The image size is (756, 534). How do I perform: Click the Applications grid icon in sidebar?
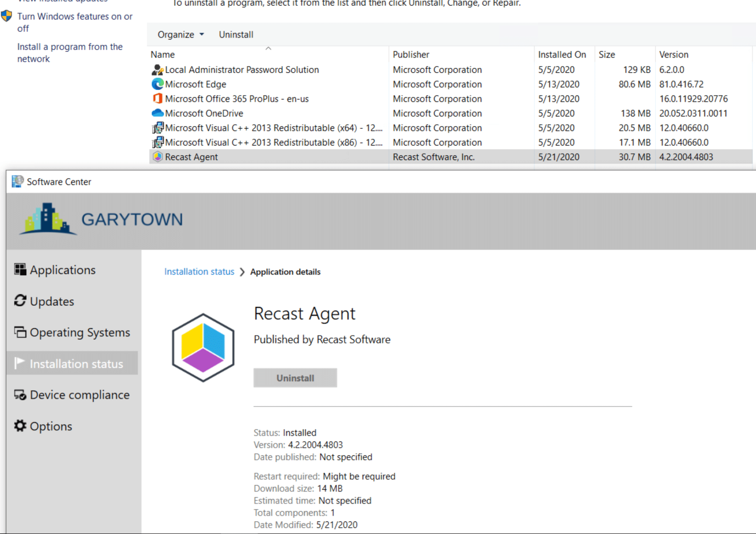click(x=20, y=270)
